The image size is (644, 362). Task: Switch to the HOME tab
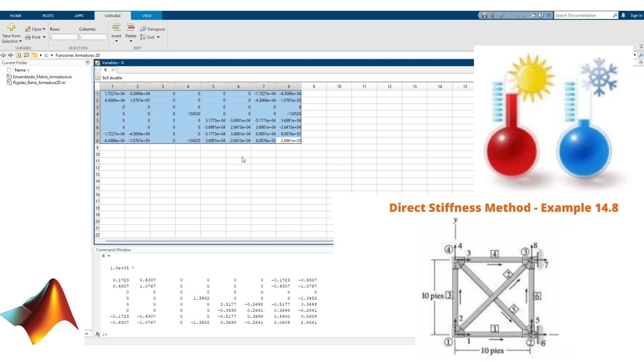tap(16, 16)
